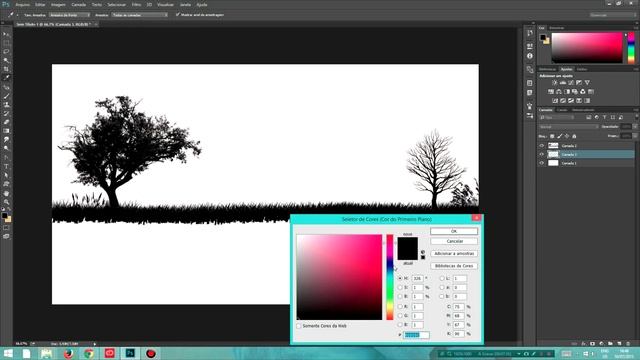Lock transparent pixels in Layers panel
640x360 pixels.
coord(552,136)
